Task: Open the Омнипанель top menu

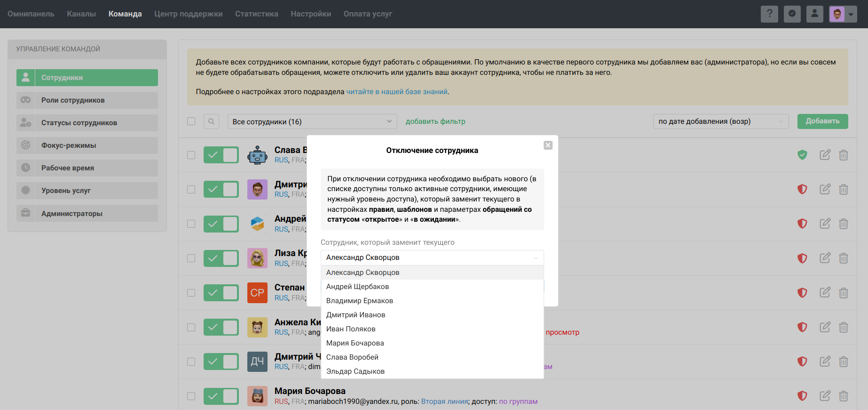Action: point(31,14)
